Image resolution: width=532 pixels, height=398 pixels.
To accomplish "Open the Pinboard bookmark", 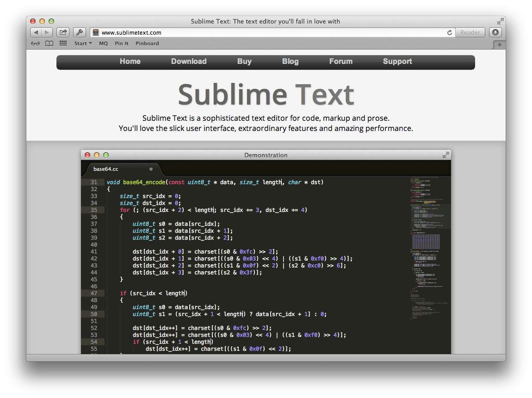I will point(147,44).
